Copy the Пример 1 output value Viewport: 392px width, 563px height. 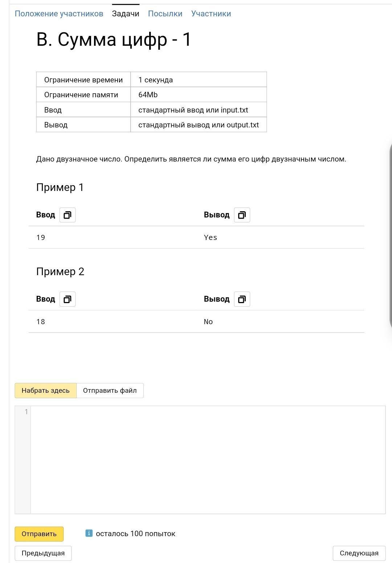coord(242,215)
